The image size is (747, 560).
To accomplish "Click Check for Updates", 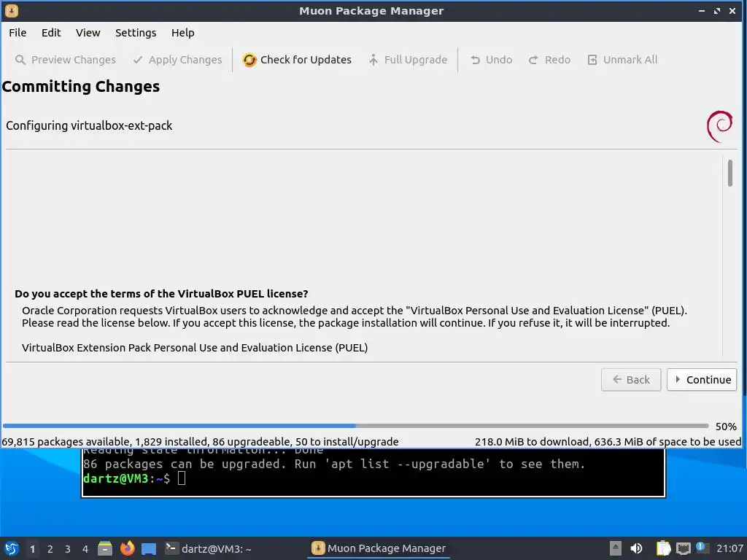I will coord(297,60).
